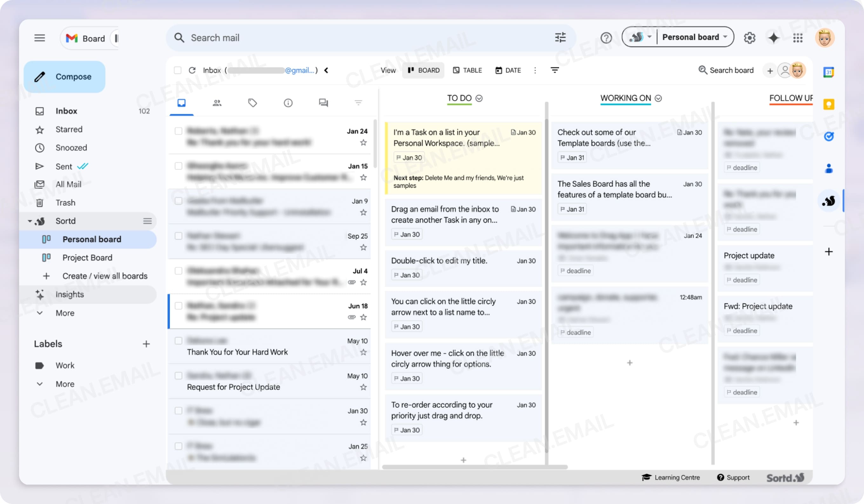Image resolution: width=864 pixels, height=504 pixels.
Task: Open the labels tag icon above the inbox list
Action: 253,103
